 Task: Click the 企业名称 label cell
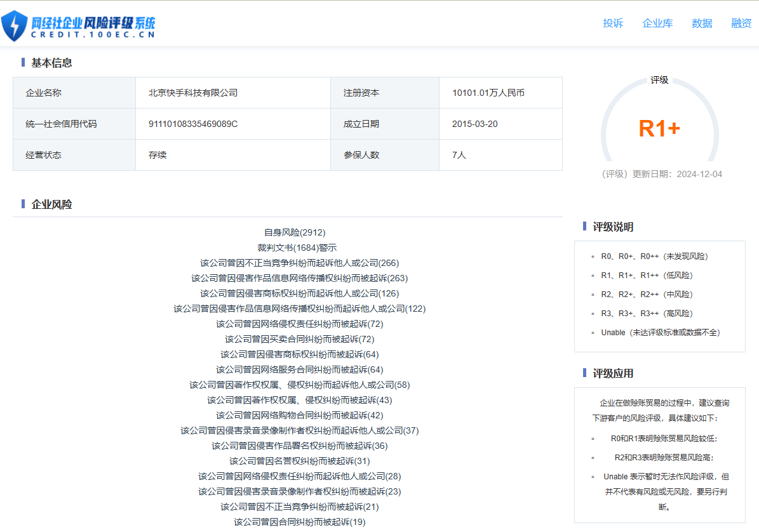pos(74,93)
